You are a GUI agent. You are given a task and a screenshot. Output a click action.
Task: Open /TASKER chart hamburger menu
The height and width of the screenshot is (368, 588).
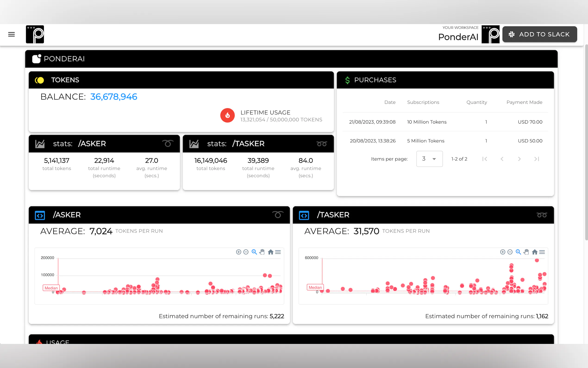(542, 252)
